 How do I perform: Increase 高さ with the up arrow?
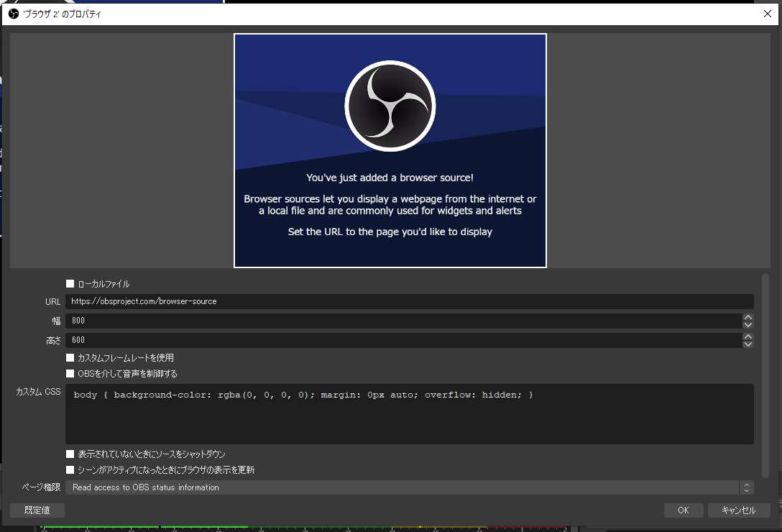pos(747,337)
